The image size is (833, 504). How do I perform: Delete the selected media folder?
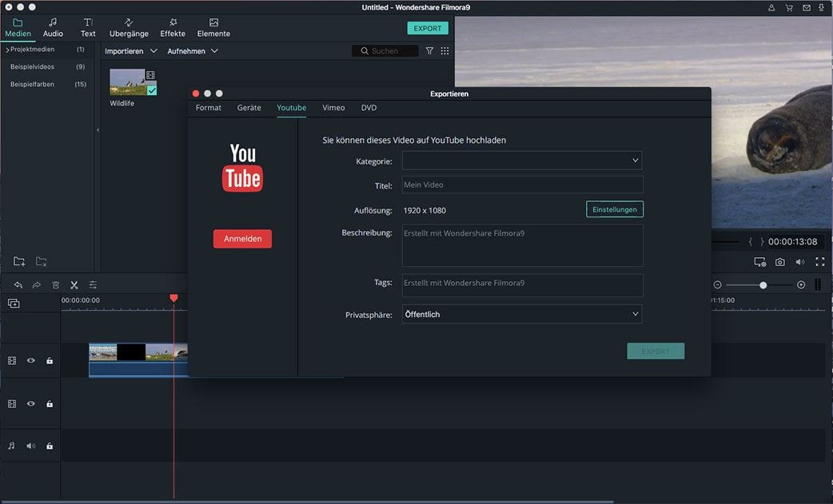click(x=41, y=261)
